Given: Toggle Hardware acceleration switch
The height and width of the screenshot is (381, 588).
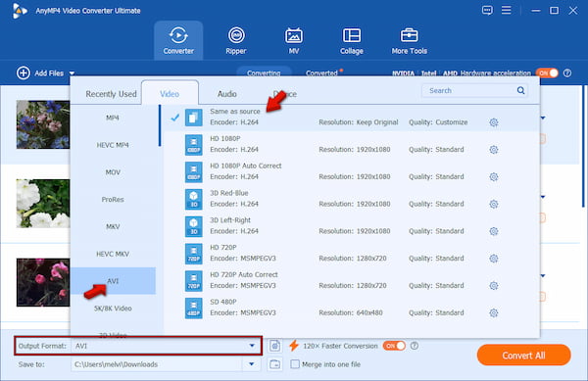Looking at the screenshot, I should (547, 73).
